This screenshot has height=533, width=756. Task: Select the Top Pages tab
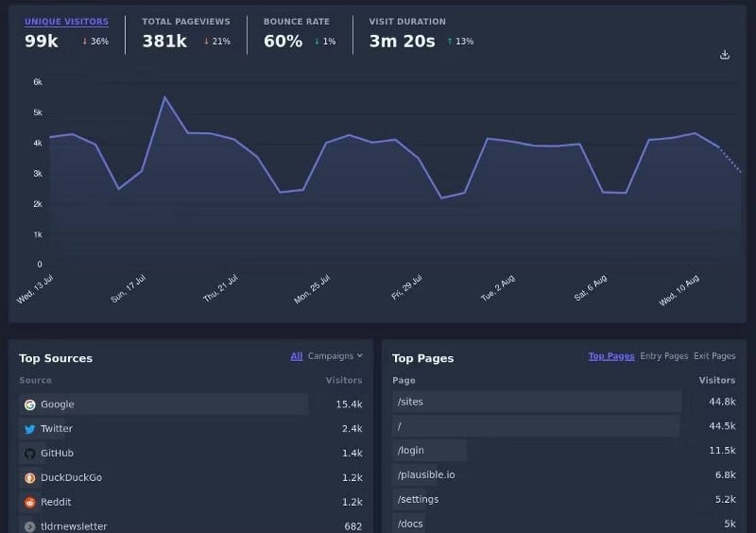coord(611,356)
